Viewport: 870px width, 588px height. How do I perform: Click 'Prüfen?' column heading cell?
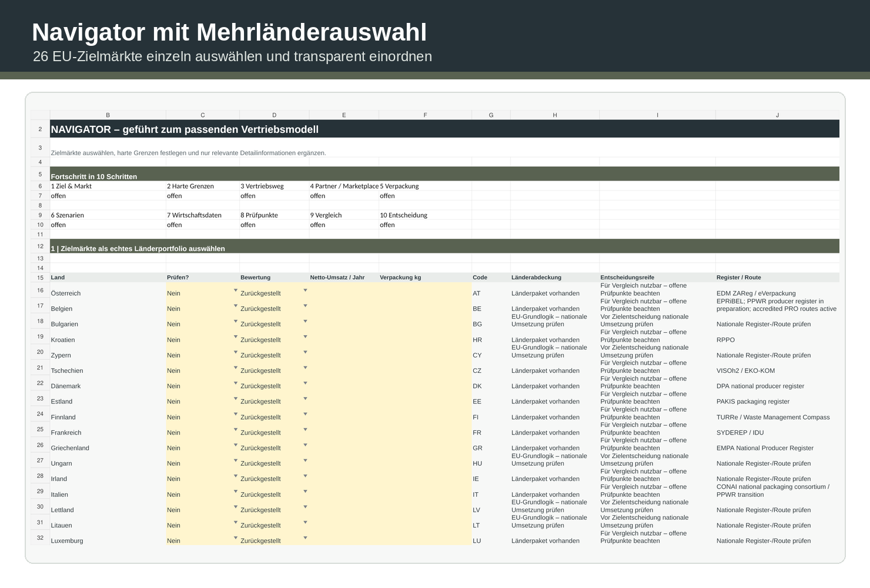click(x=203, y=278)
